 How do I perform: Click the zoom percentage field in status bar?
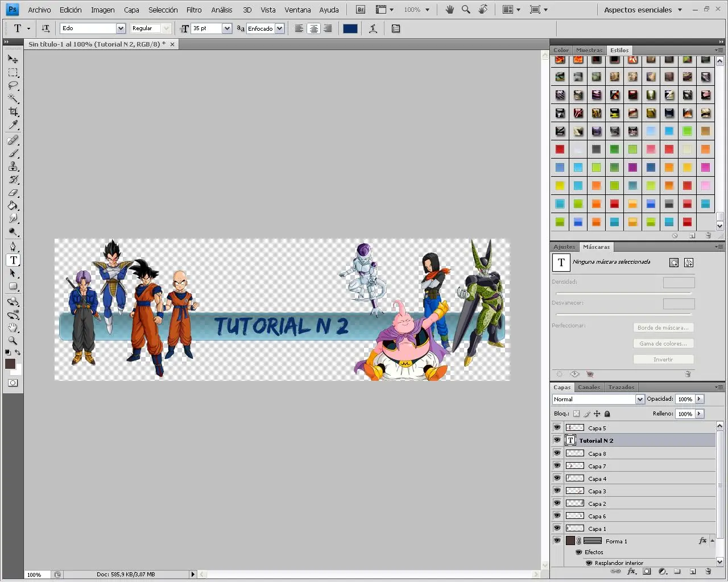37,575
